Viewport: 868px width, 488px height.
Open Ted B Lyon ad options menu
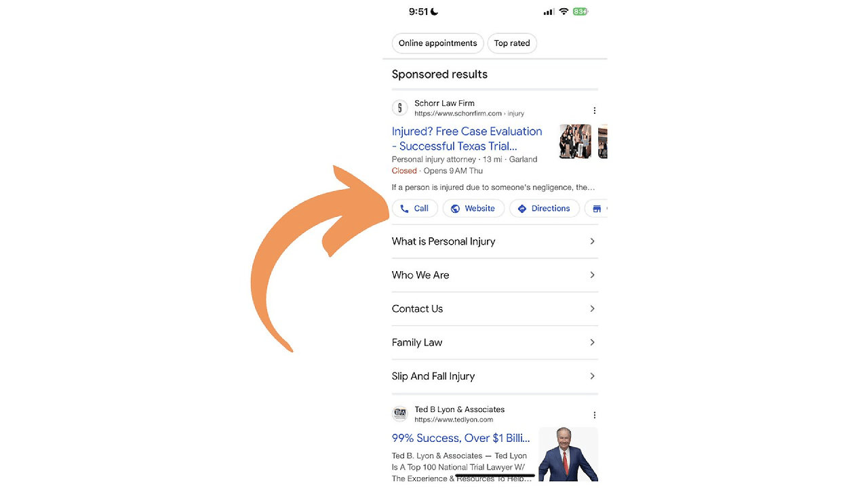click(x=594, y=415)
